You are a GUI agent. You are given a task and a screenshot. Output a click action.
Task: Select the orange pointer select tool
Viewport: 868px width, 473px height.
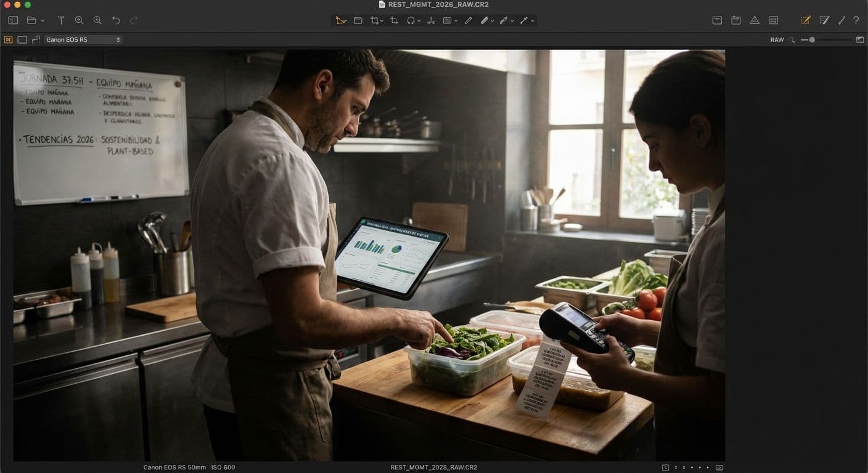point(341,20)
